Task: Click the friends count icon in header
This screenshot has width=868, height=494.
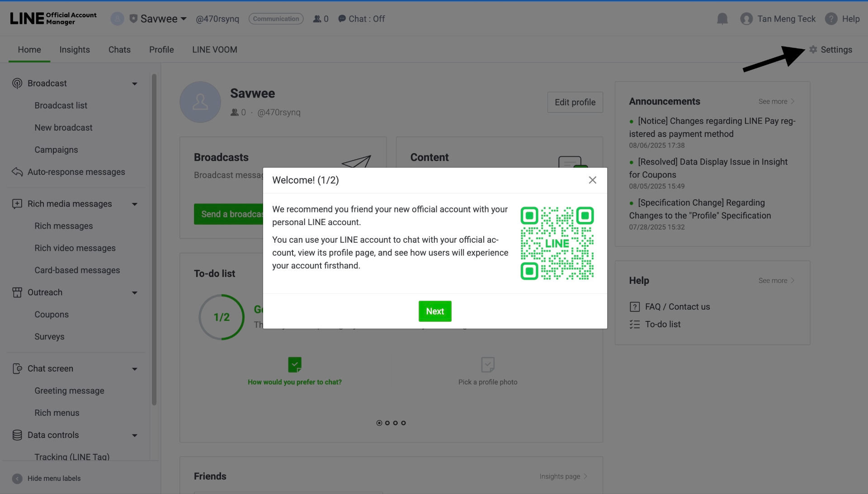Action: pos(317,19)
